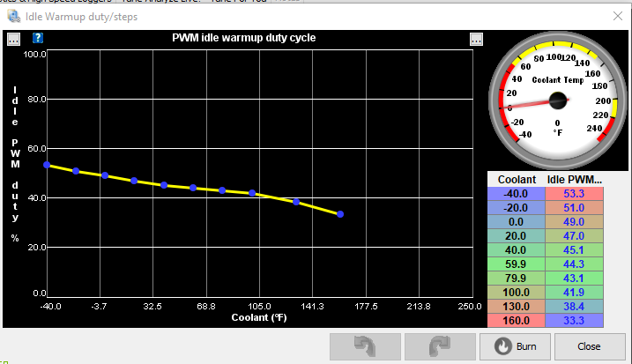Select coolant cell 59.9

pyautogui.click(x=517, y=264)
